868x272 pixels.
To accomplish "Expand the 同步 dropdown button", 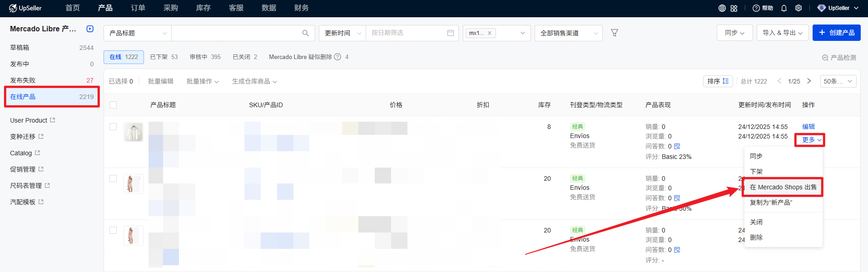I will tap(734, 33).
